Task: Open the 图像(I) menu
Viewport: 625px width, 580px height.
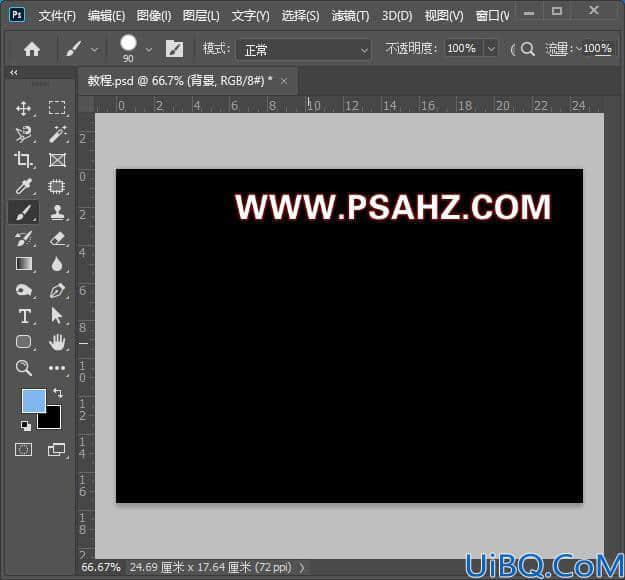Action: [154, 16]
